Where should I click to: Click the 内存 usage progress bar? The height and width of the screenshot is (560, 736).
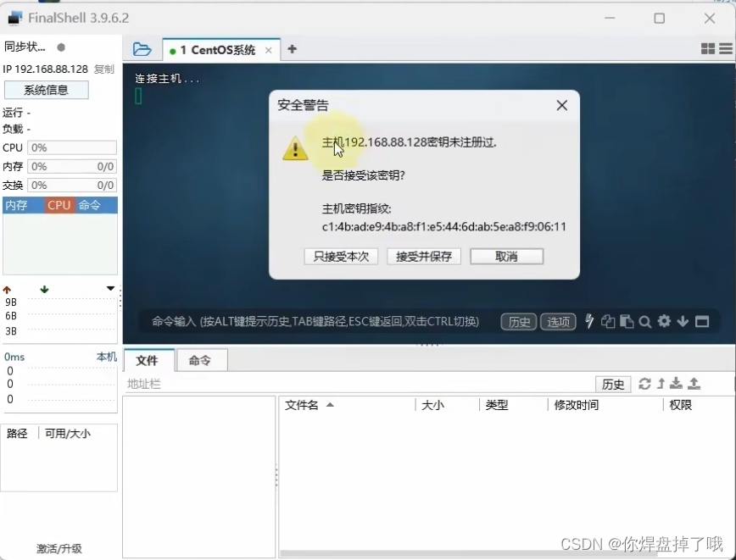point(72,167)
